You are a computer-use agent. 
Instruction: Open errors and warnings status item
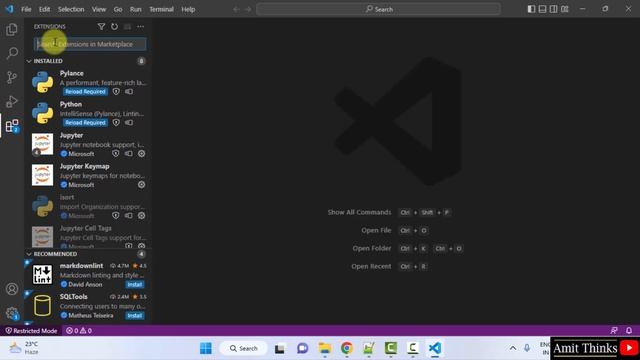(x=79, y=331)
